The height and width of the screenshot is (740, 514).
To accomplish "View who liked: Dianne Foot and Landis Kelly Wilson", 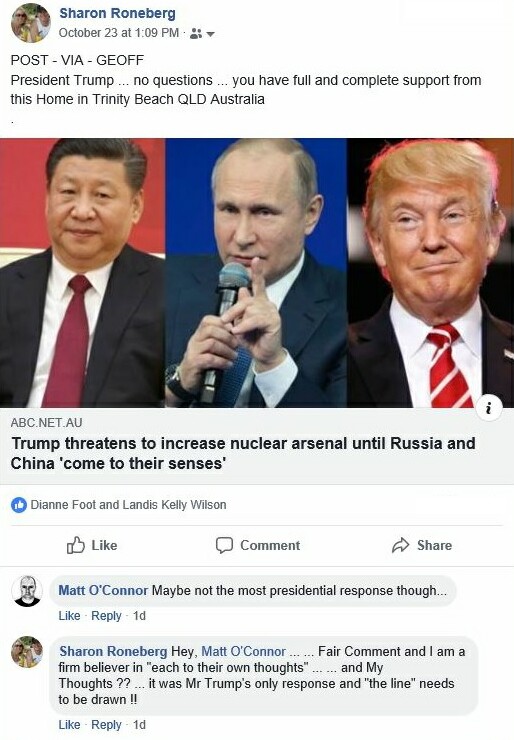I will point(128,505).
